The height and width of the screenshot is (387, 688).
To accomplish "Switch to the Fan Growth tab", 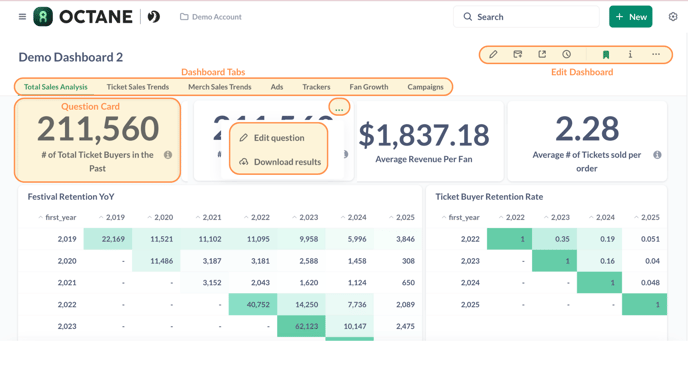I will 369,87.
